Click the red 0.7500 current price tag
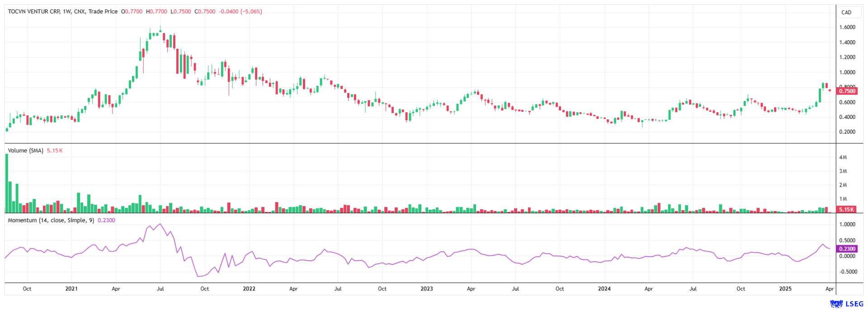Viewport: 868px width, 309px height. (846, 91)
